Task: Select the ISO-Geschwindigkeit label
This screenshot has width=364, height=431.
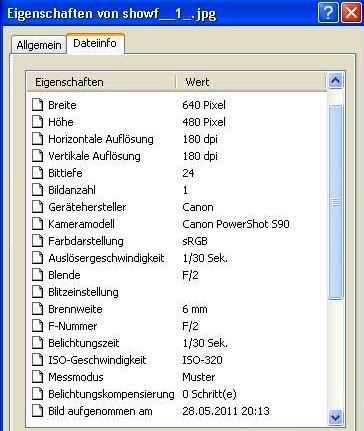Action: coord(97,360)
